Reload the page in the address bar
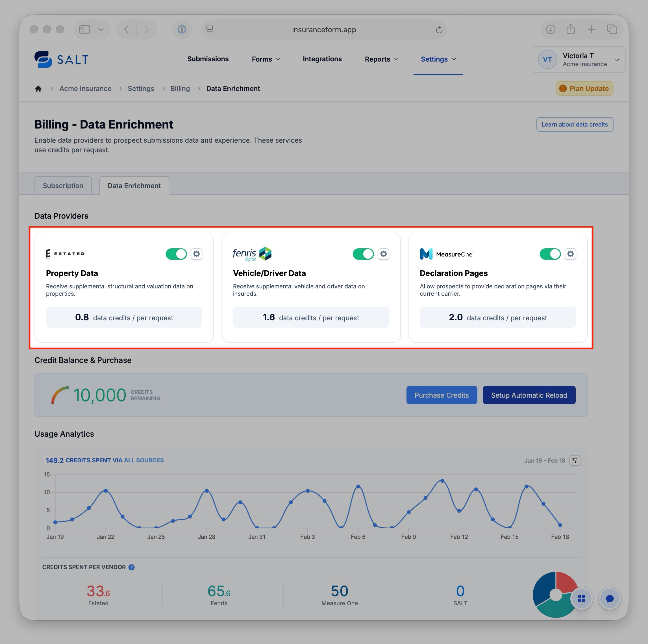This screenshot has width=648, height=644. 439,30
